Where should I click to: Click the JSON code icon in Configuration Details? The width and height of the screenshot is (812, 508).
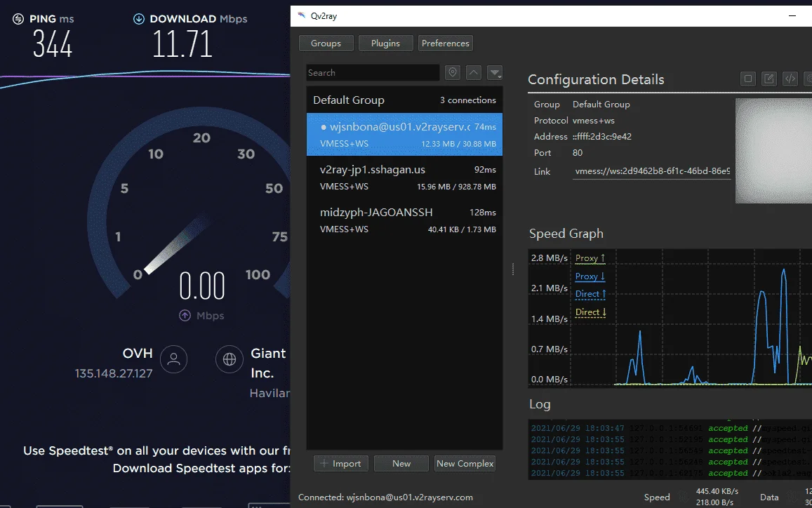790,79
